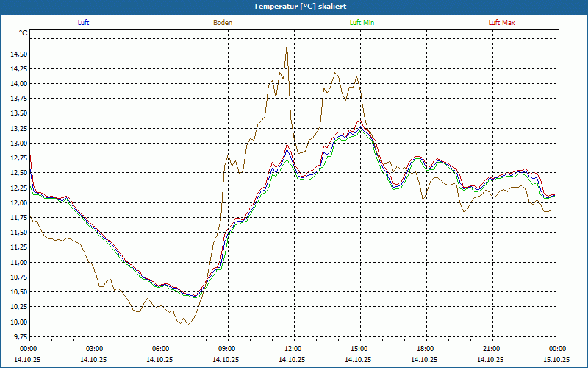Click the 09:00 time axis label
This screenshot has height=368, width=588.
227,349
